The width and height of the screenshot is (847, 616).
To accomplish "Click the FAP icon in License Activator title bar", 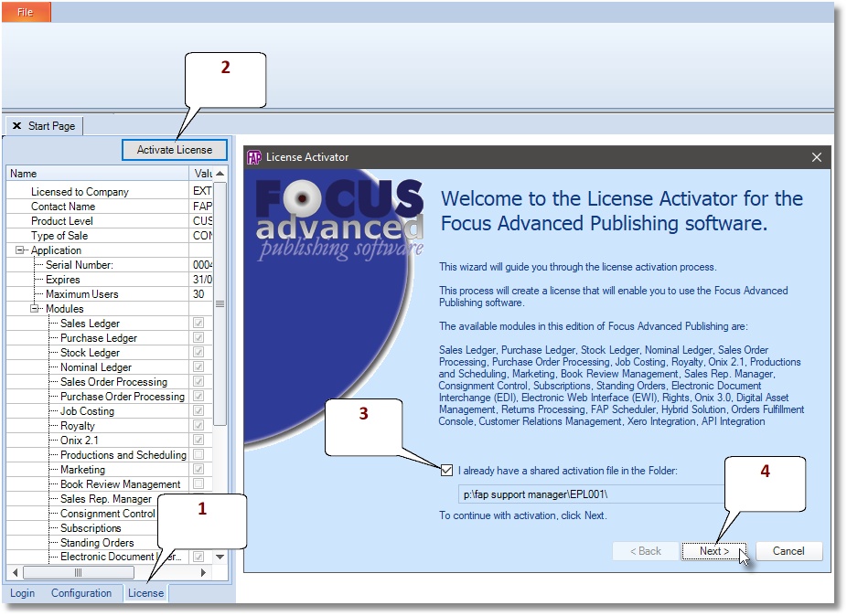I will point(254,157).
